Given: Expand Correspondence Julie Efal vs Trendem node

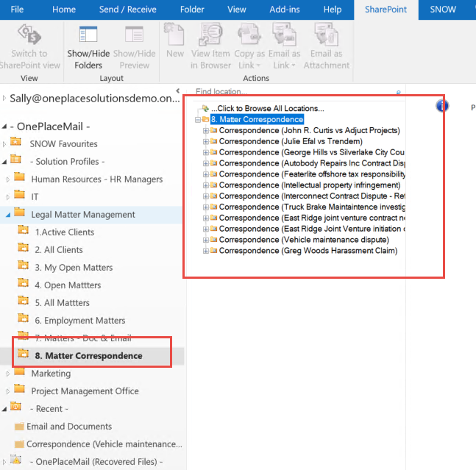Looking at the screenshot, I should click(205, 142).
